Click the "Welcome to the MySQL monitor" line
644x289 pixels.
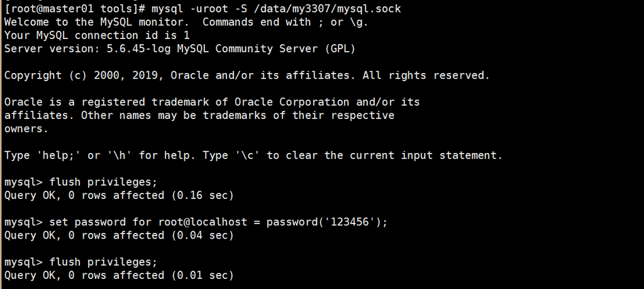pyautogui.click(x=94, y=22)
